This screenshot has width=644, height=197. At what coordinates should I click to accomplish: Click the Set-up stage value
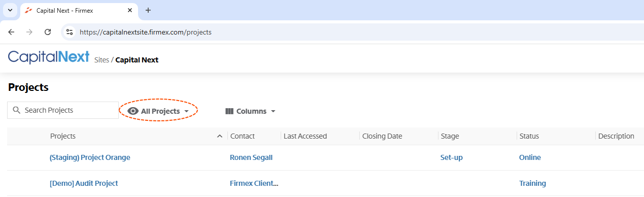[x=452, y=157]
